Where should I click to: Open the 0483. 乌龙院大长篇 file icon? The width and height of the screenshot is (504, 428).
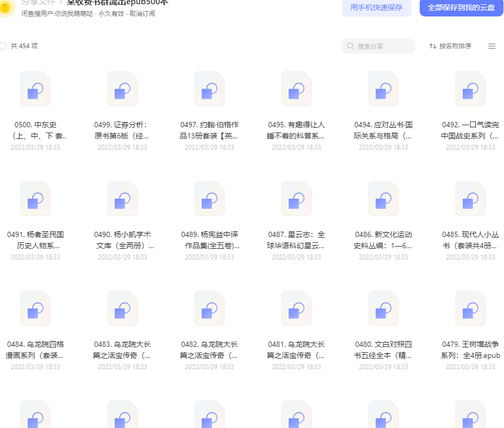click(x=123, y=309)
